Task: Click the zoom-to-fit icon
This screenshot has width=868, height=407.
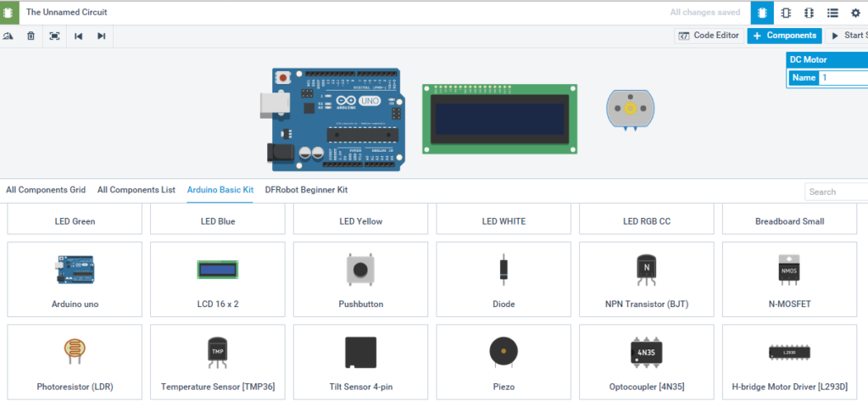Action: coord(54,36)
